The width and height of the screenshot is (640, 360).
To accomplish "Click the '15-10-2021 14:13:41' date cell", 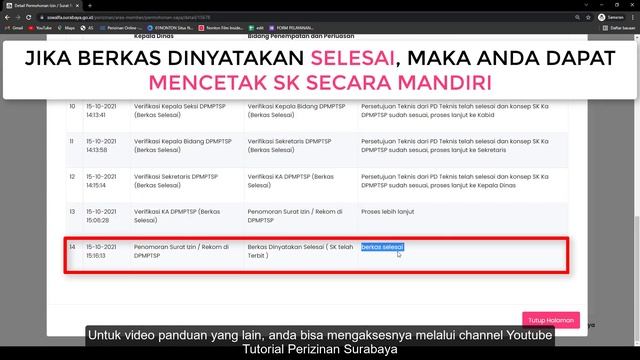I will click(x=101, y=110).
